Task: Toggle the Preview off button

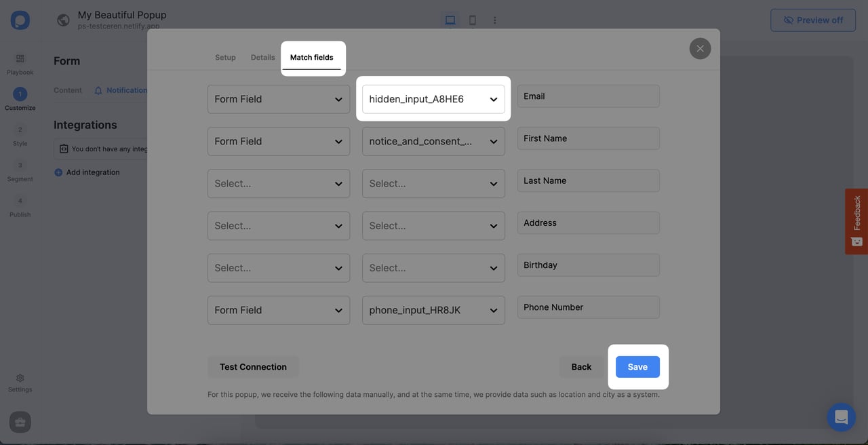Action: click(x=812, y=20)
